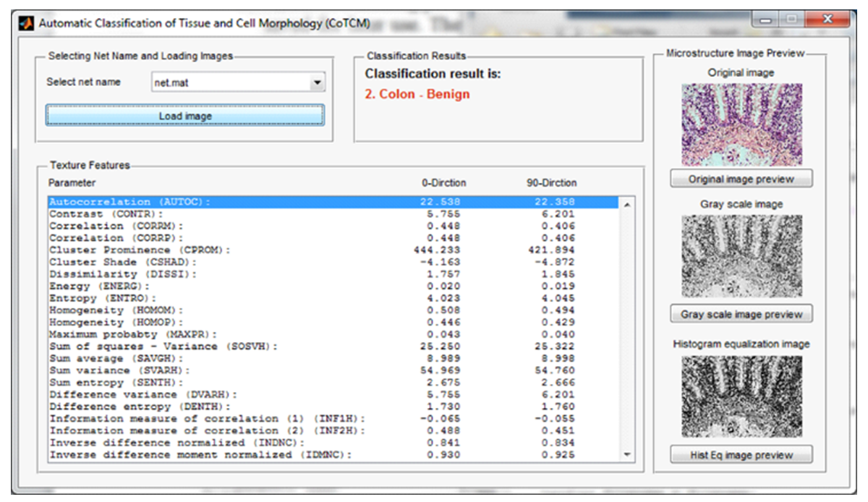Click Original image preview button

click(x=741, y=179)
